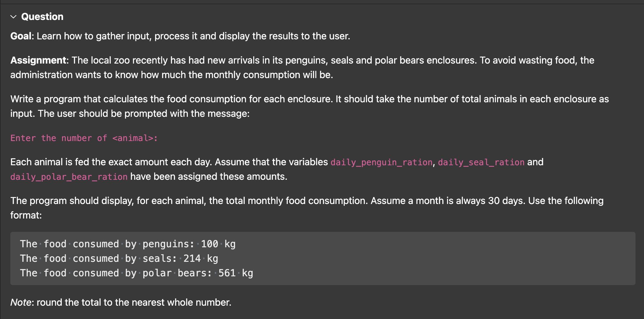Click the polar bears output line in code block
The image size is (644, 319).
click(136, 273)
